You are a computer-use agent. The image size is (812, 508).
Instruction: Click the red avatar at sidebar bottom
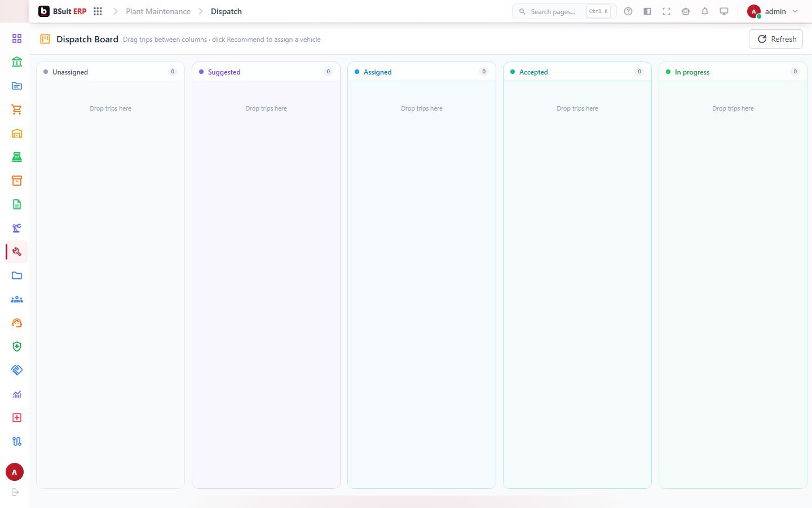(x=15, y=472)
